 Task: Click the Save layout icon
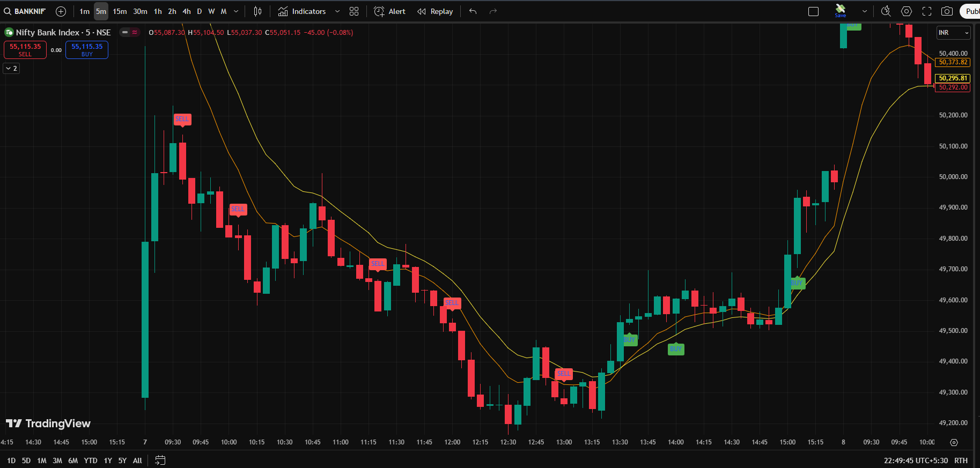841,10
